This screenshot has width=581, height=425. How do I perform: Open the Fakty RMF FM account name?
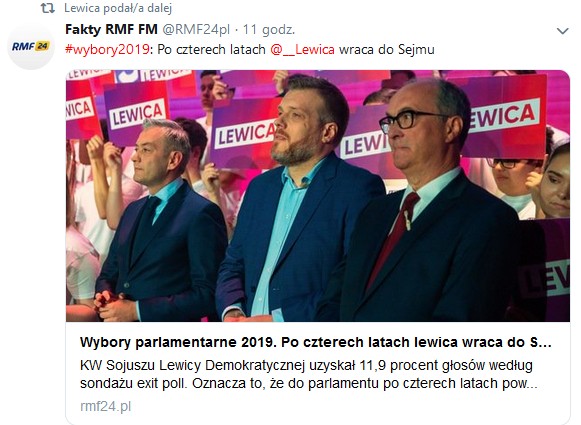111,29
